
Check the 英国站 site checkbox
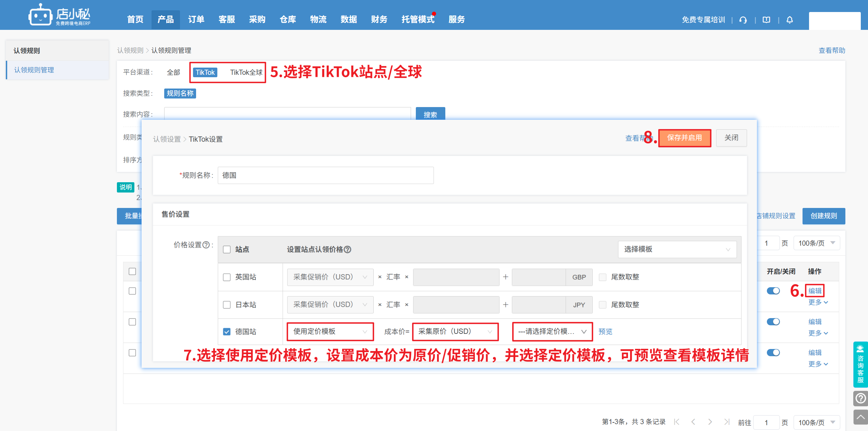tap(227, 277)
